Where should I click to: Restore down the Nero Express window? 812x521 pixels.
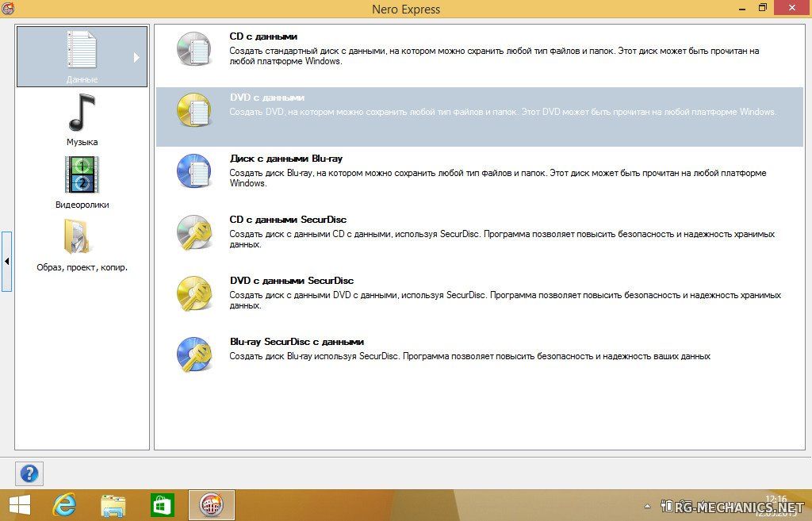point(762,8)
